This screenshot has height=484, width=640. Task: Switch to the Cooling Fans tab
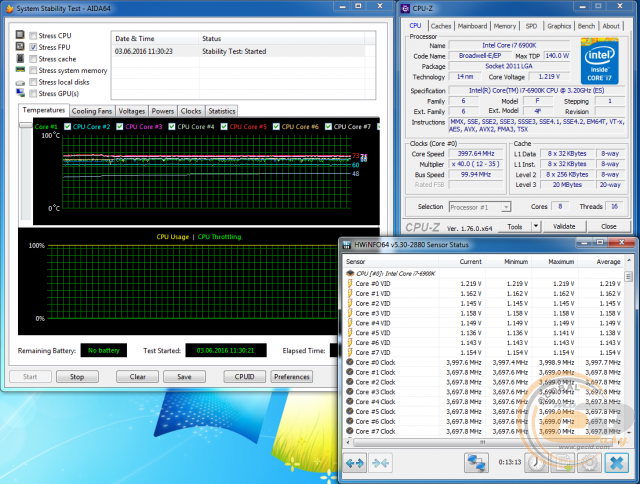[x=92, y=111]
